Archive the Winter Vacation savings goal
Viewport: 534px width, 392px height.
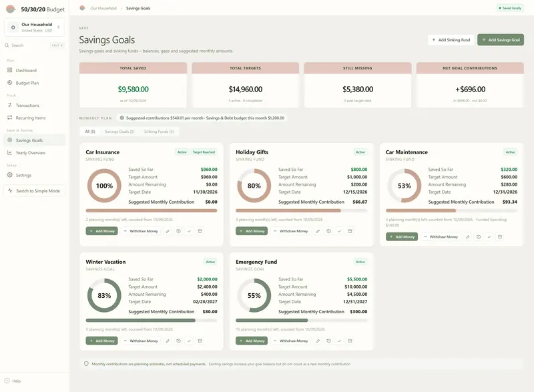point(200,341)
